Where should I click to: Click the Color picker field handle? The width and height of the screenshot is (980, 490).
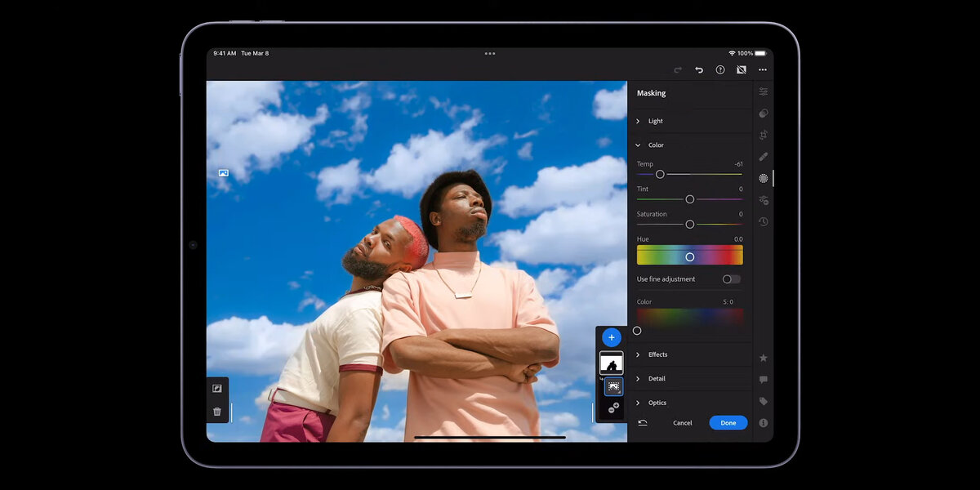pos(637,331)
